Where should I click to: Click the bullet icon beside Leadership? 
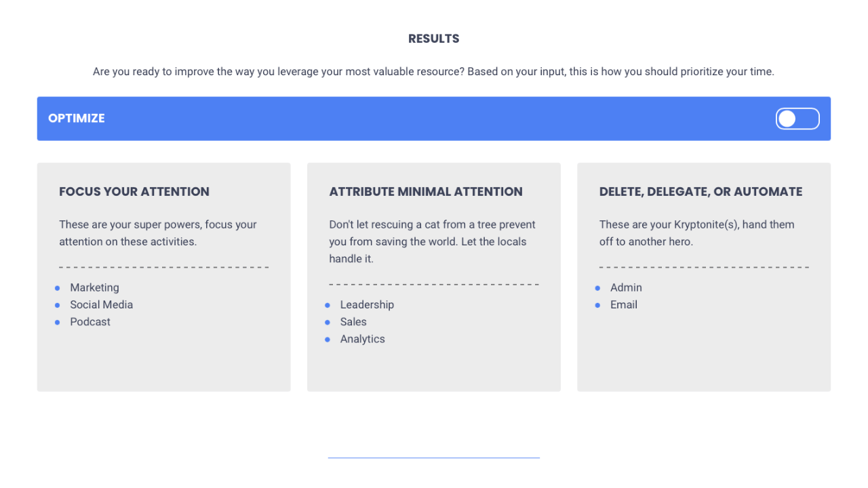point(328,305)
